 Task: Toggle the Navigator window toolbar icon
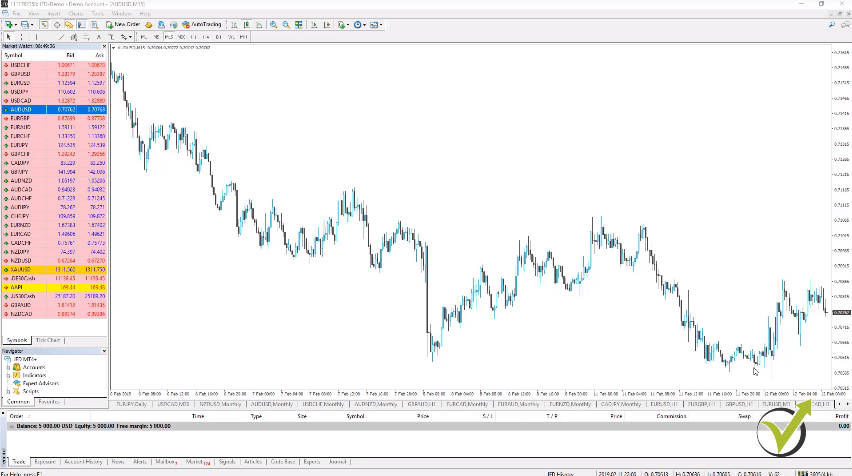pos(69,24)
